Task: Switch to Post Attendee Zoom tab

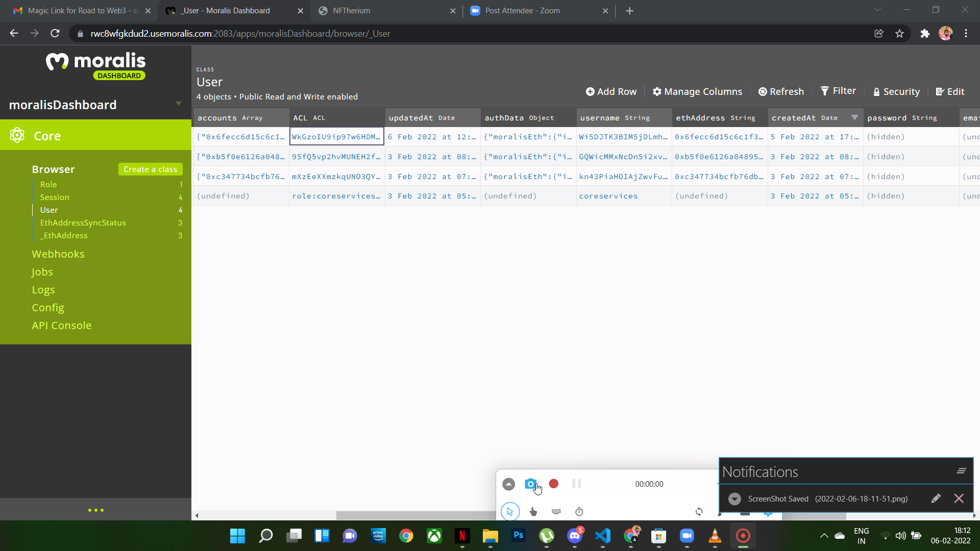Action: coord(538,11)
